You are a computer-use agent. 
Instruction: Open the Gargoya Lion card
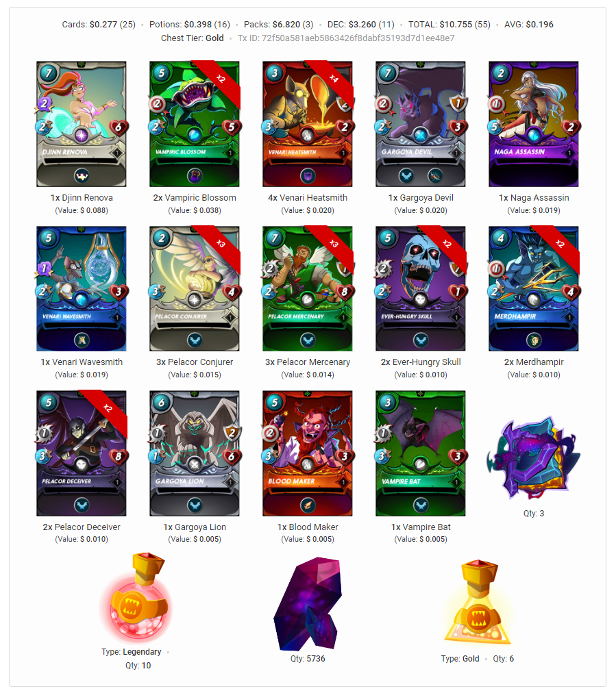coord(195,453)
